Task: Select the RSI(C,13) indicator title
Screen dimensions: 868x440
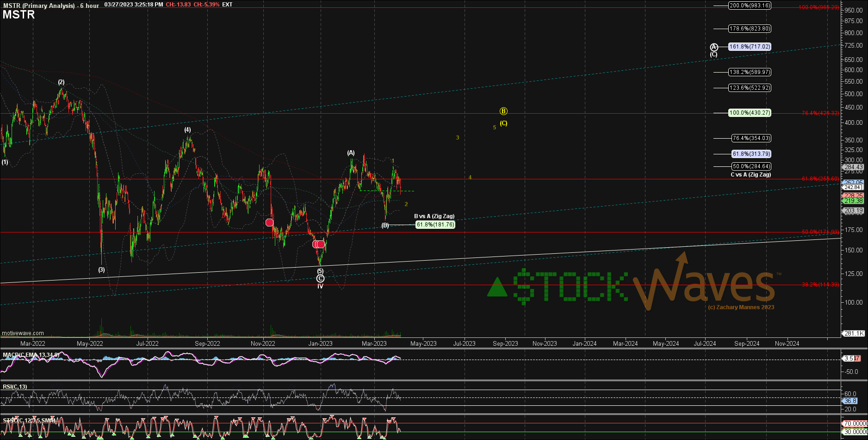Action: pos(15,387)
